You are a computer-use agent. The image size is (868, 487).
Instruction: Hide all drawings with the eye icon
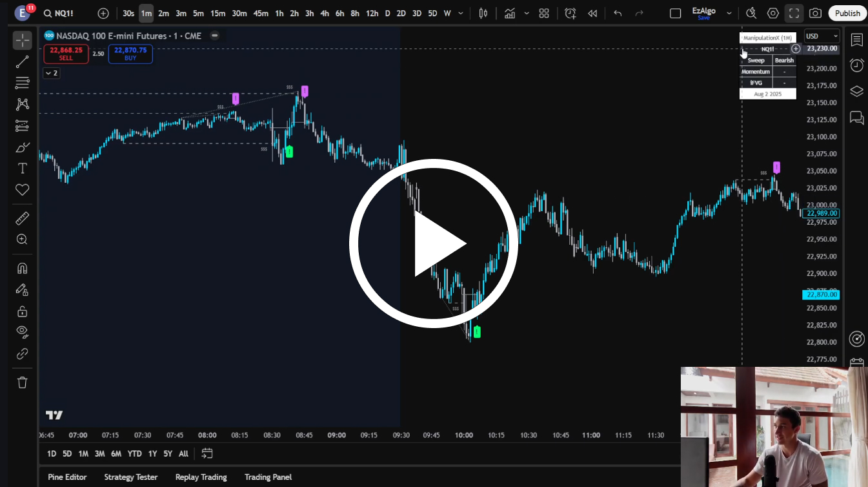point(23,332)
